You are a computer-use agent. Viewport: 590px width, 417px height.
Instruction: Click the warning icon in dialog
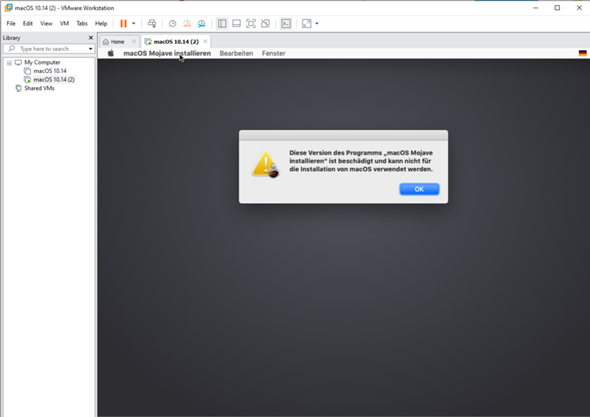point(266,164)
